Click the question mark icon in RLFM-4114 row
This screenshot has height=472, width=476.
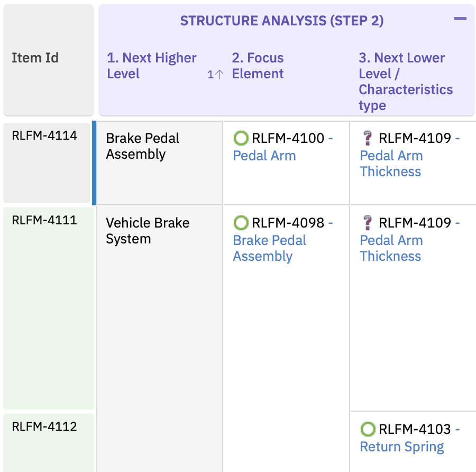coord(368,139)
